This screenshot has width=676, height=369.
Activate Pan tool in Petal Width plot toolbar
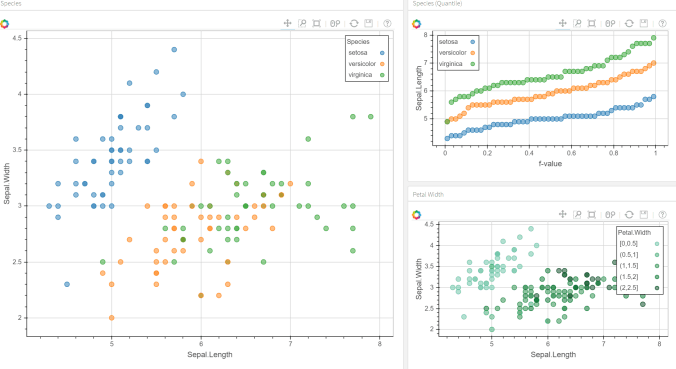pos(563,214)
